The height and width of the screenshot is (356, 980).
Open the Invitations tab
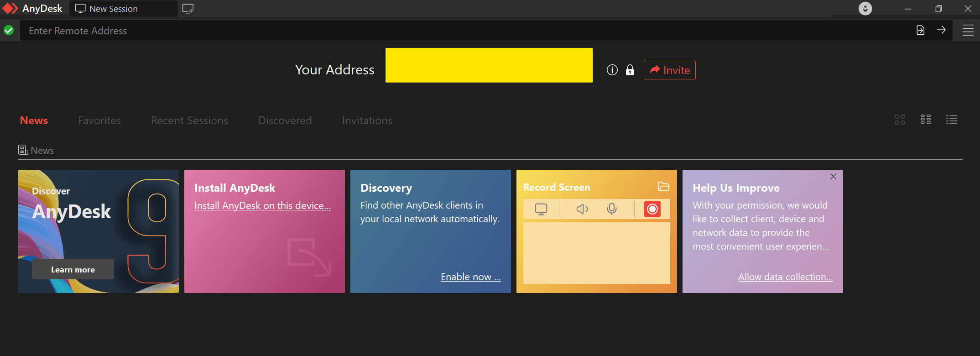click(x=367, y=120)
